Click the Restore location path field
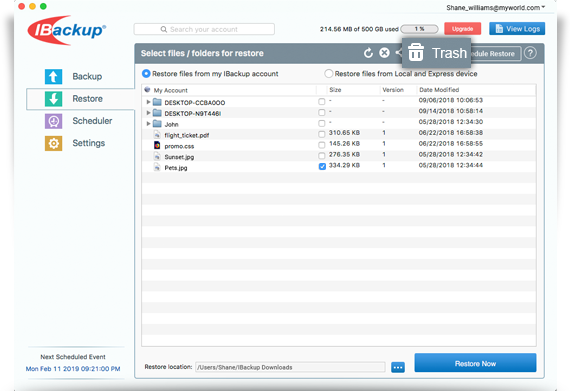This screenshot has width=570, height=391. (x=290, y=367)
